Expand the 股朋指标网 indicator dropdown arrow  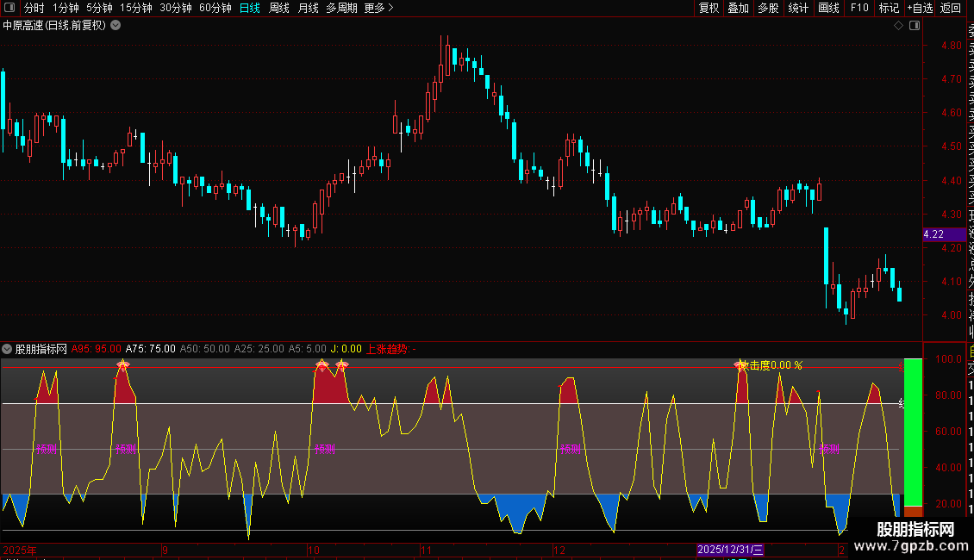coord(8,349)
